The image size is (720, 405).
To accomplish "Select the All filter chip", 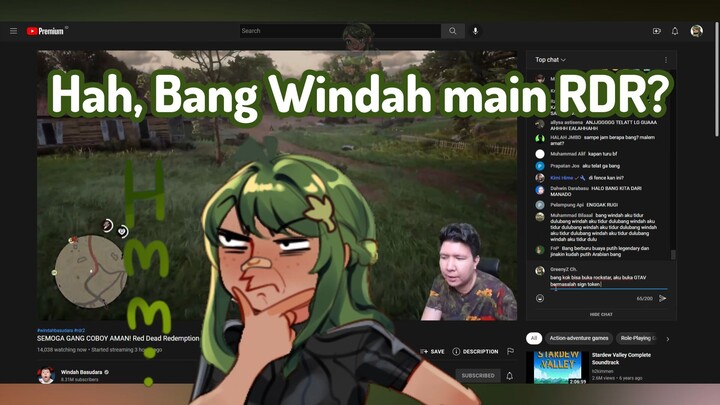I will coord(534,338).
